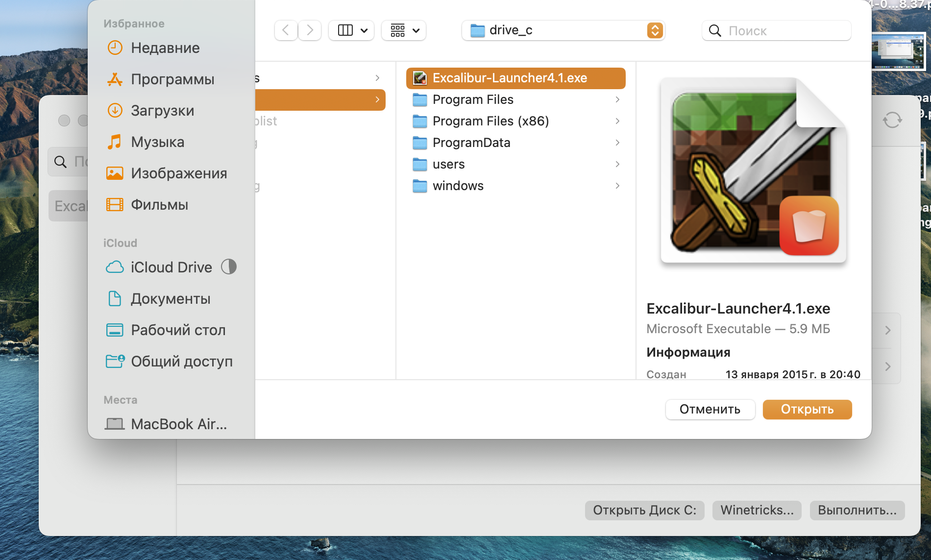The image size is (931, 560).
Task: Open the grouping options dropdown
Action: point(404,30)
